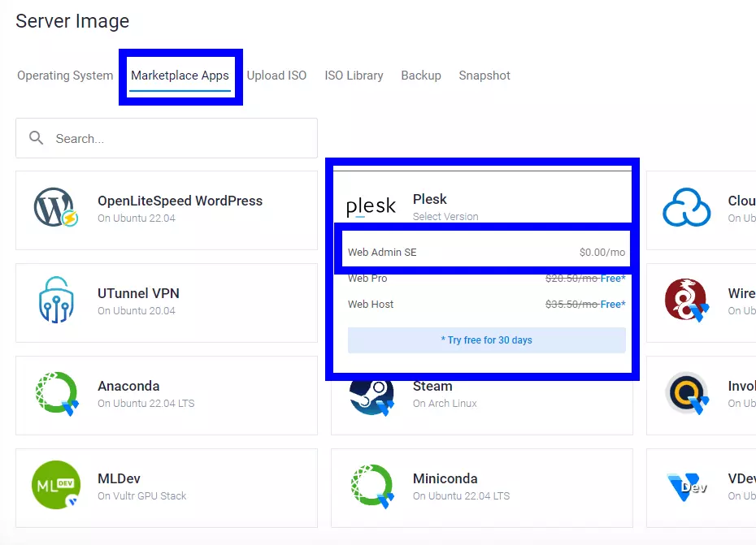This screenshot has height=545, width=756.
Task: Open the Snapshot tab
Action: (x=484, y=76)
